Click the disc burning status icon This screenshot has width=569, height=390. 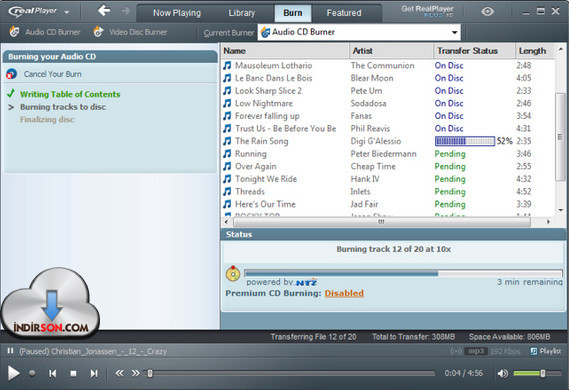click(233, 274)
